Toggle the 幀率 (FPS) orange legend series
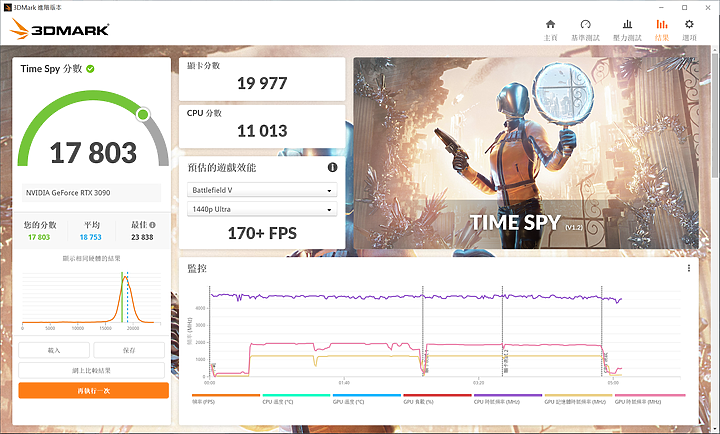The height and width of the screenshot is (434, 720). coord(226,399)
